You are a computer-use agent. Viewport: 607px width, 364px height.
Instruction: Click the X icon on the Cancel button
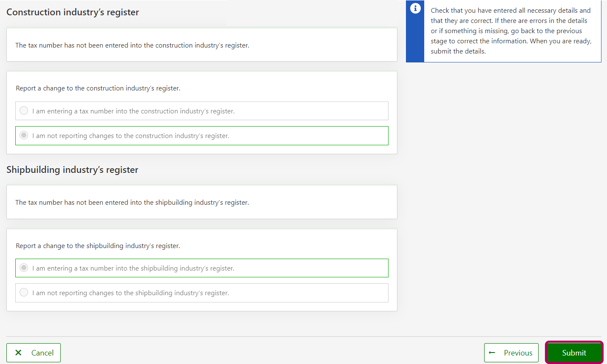18,353
